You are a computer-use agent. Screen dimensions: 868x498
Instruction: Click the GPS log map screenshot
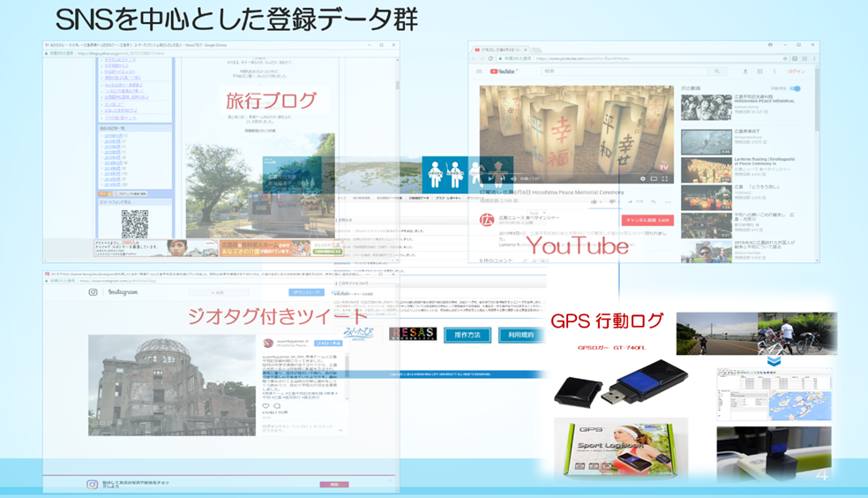[x=774, y=393]
